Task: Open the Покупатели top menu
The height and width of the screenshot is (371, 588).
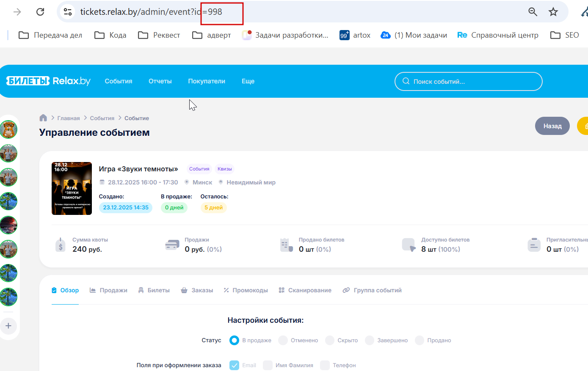Action: pos(207,81)
